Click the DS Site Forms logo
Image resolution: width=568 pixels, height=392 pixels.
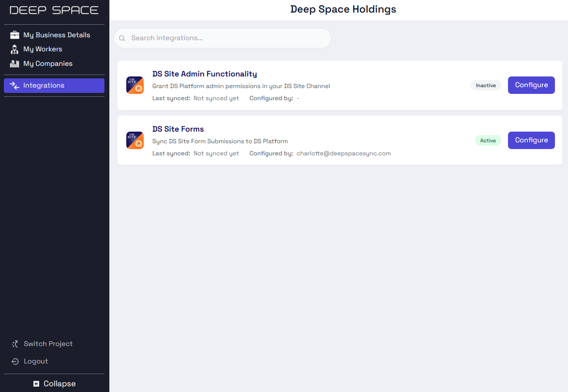[135, 140]
